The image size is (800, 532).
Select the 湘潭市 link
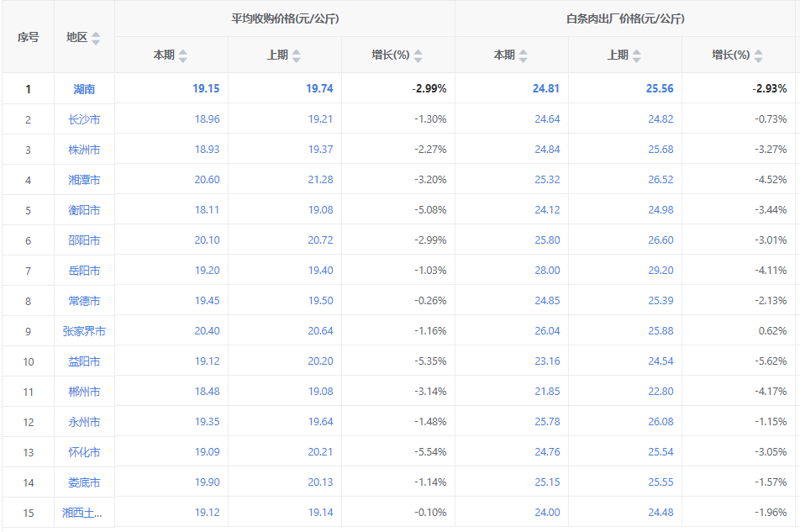click(84, 180)
